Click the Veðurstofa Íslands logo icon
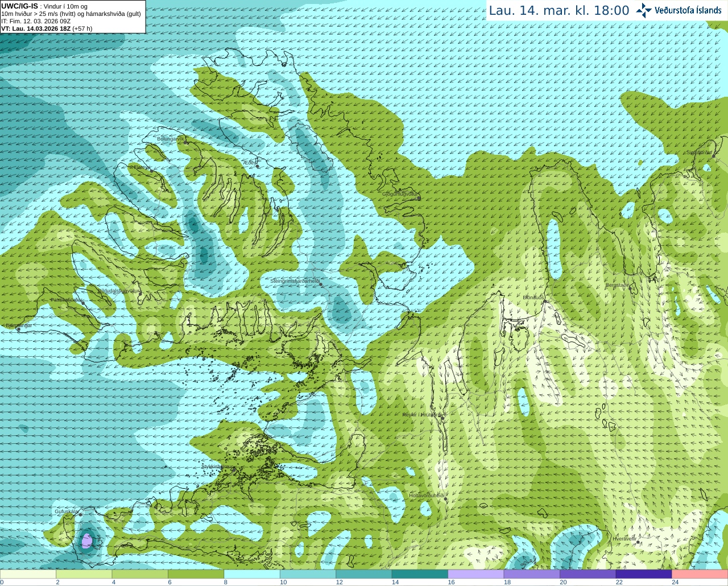 point(644,10)
